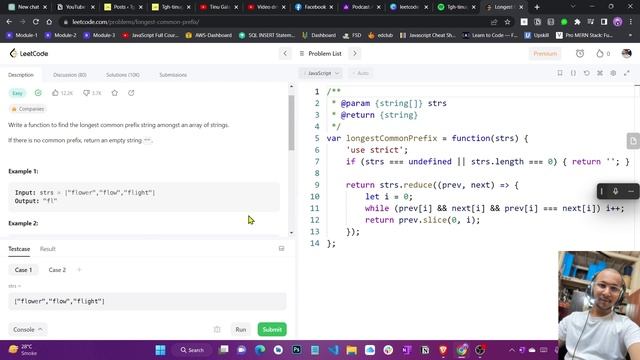640x360 pixels.
Task: Click the testcase panel layout icon
Action: [282, 249]
